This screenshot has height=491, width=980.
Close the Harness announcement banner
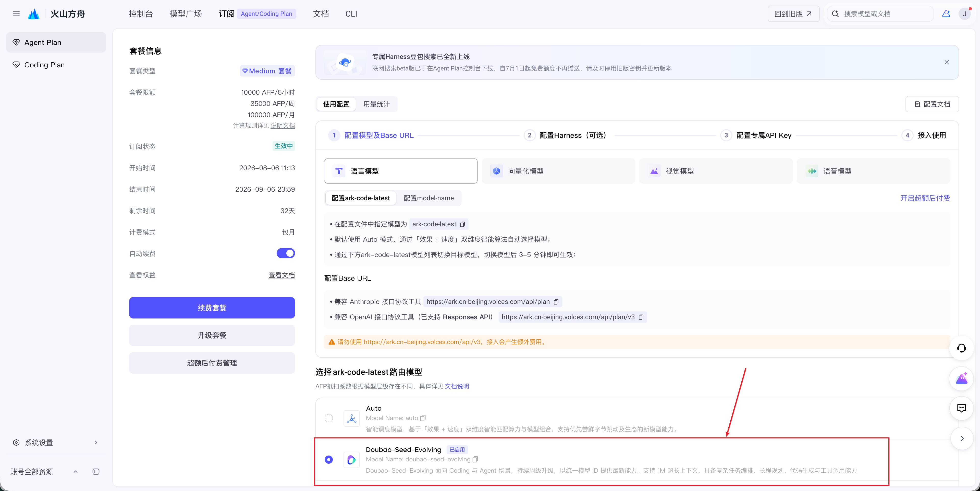[x=947, y=62]
